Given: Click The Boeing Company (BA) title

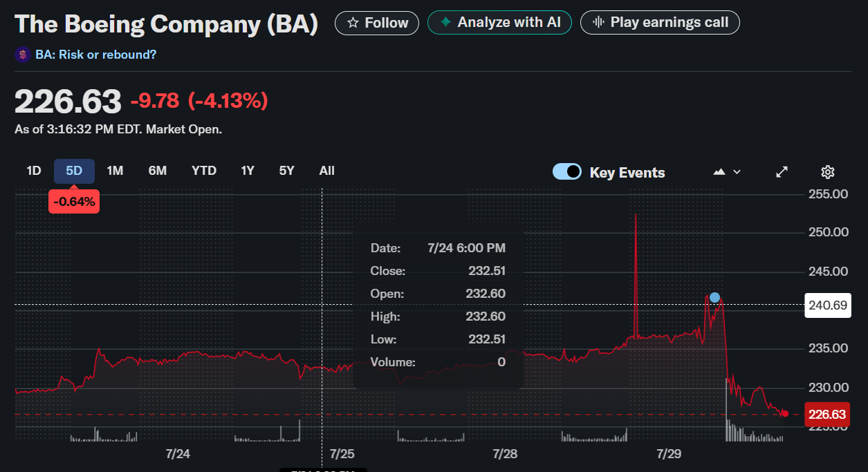Looking at the screenshot, I should [167, 24].
